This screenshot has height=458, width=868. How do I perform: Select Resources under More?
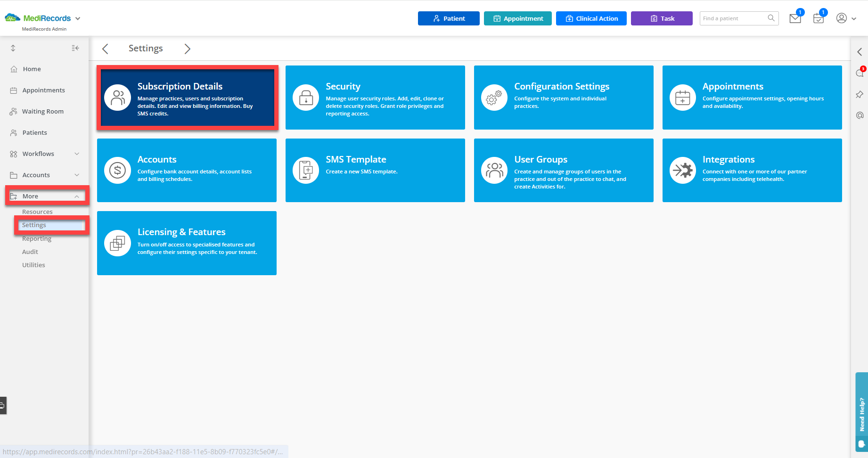[37, 212]
